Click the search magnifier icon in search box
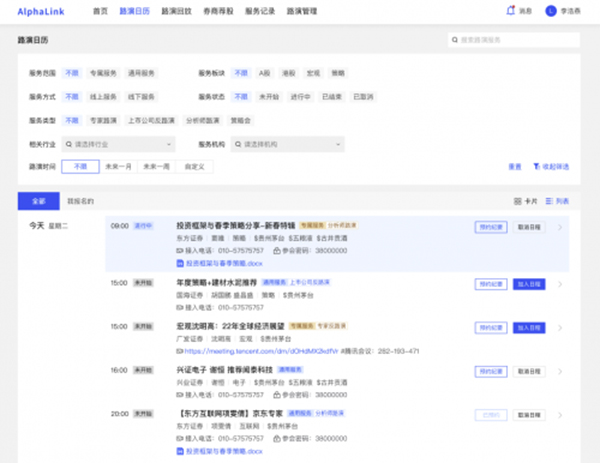This screenshot has width=600, height=463. point(455,40)
